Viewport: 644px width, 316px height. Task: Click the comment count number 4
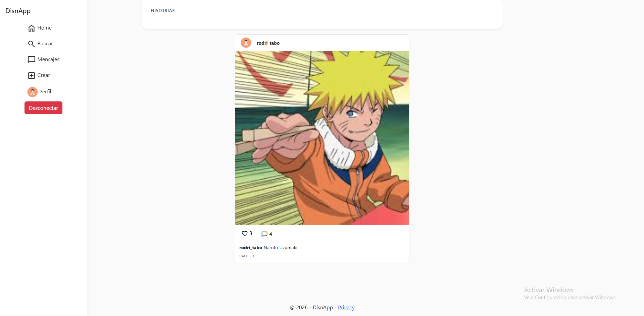[270, 234]
